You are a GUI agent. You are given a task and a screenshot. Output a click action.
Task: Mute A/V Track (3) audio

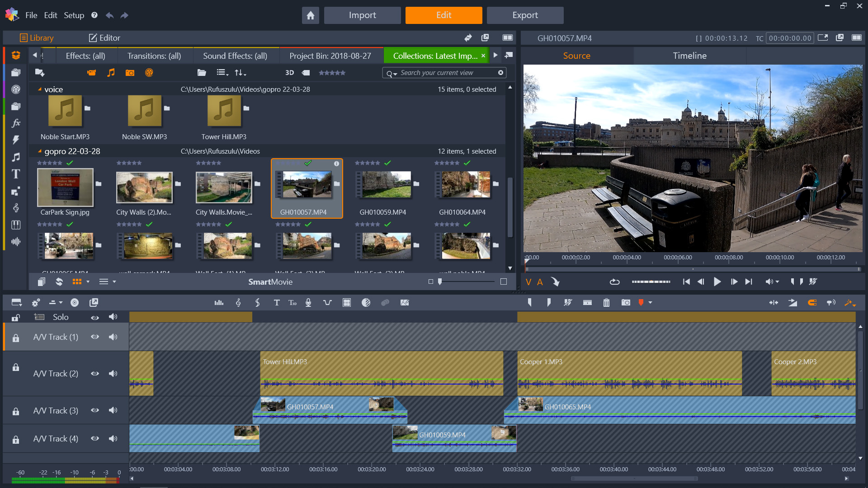113,410
